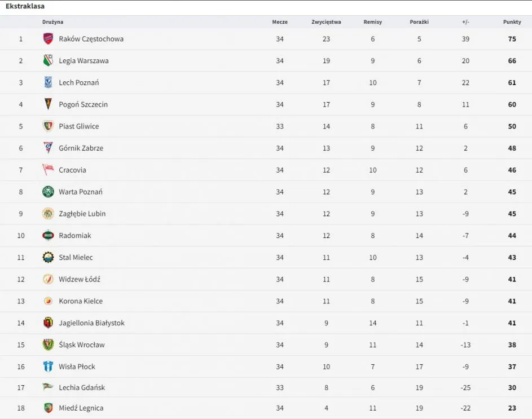Open the Radomiak team link

75,236
